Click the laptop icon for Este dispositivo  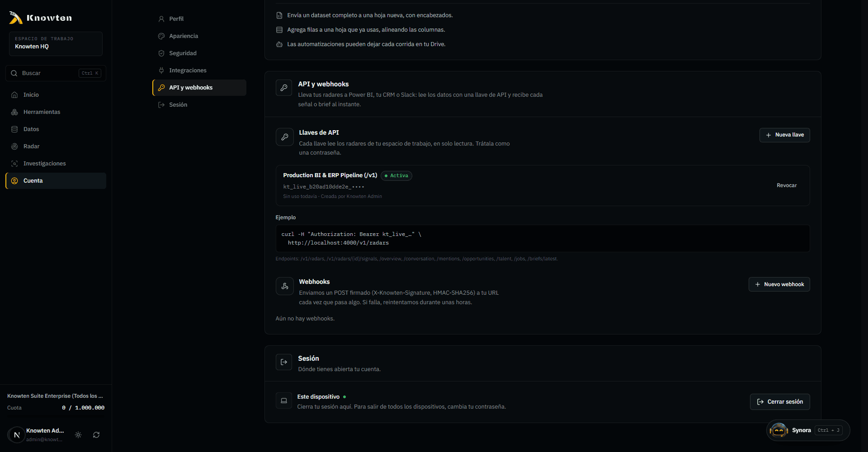coord(284,400)
